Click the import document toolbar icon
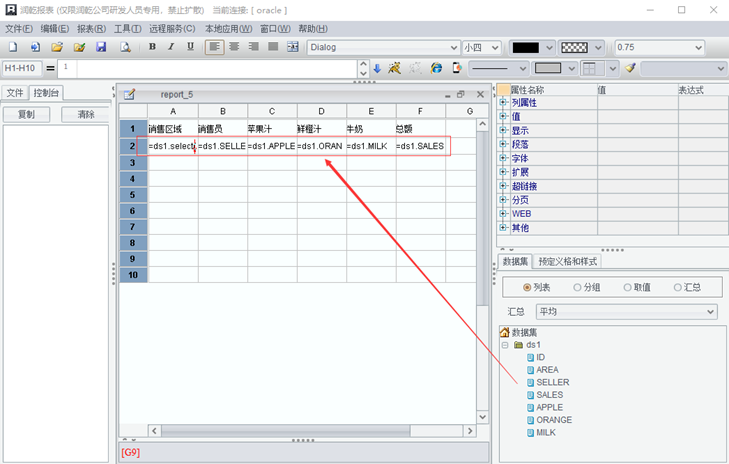This screenshot has height=464, width=729. pos(35,47)
